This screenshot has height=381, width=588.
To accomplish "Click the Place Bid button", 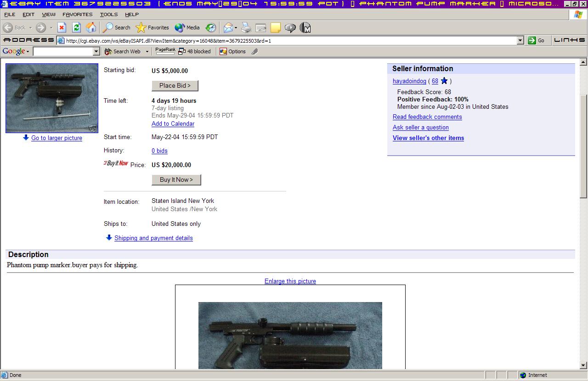I will tap(175, 86).
